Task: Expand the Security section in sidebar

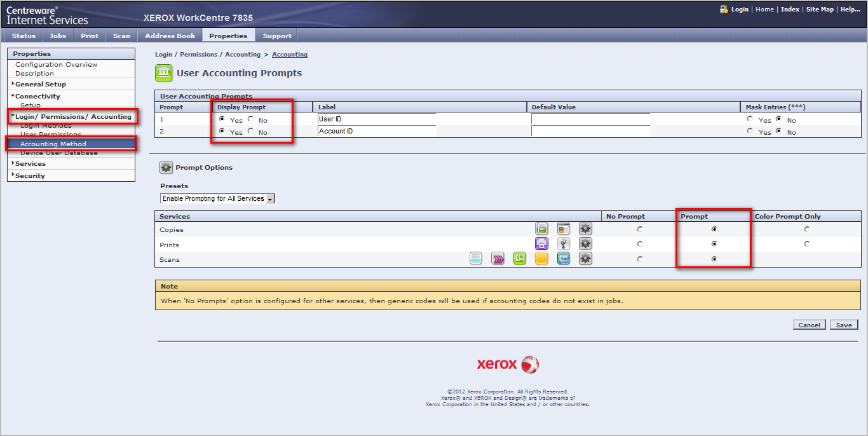Action: (30, 175)
